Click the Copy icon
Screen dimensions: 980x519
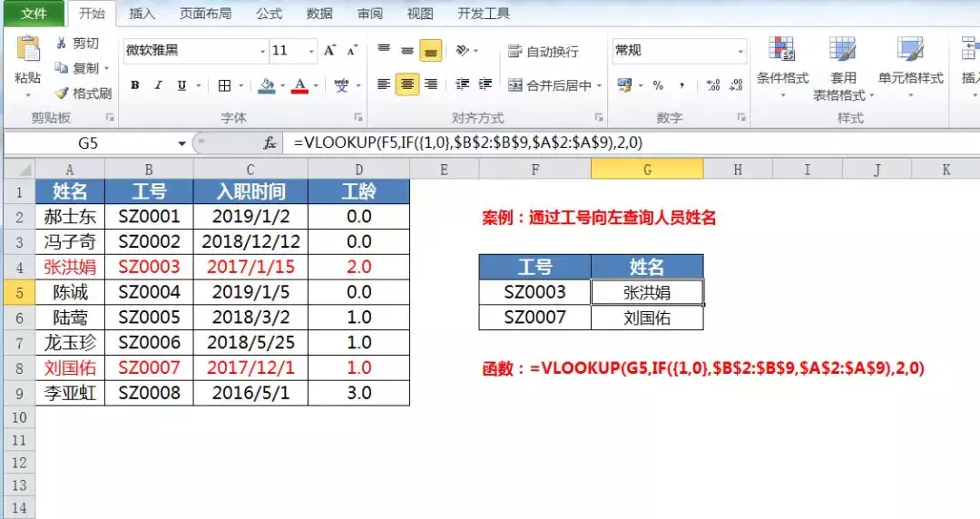(62, 67)
